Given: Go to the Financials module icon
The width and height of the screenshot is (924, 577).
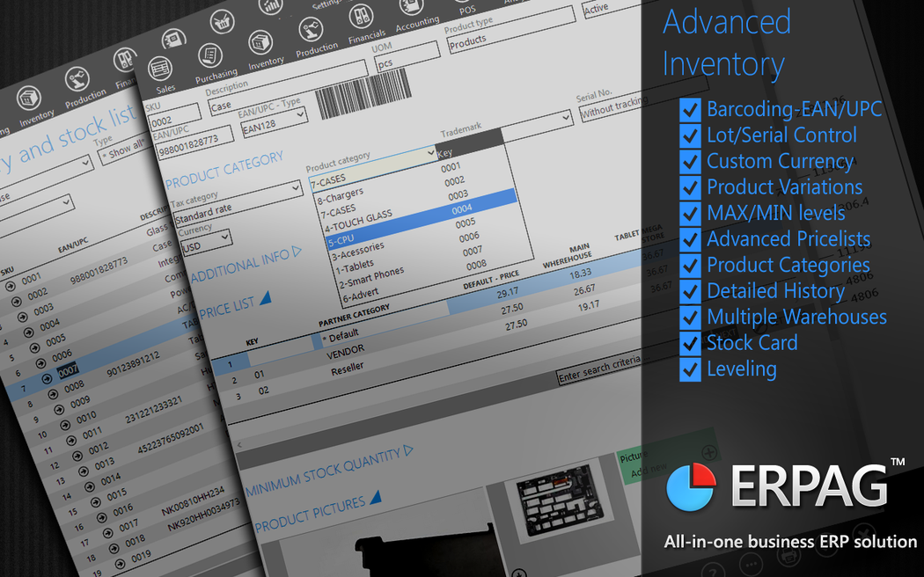Looking at the screenshot, I should point(361,17).
